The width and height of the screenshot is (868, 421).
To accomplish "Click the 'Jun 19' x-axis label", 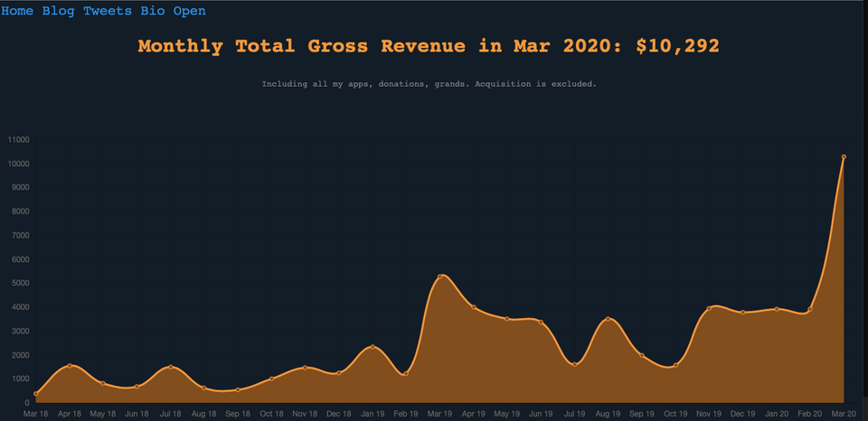I will click(541, 413).
